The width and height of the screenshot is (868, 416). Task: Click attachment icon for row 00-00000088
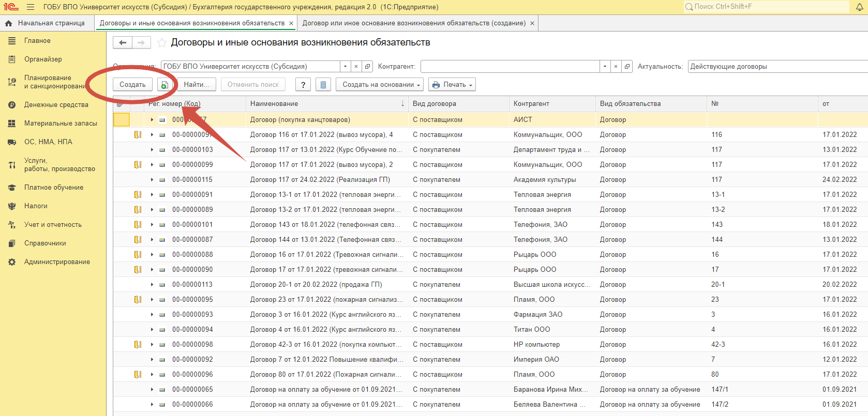click(x=138, y=255)
